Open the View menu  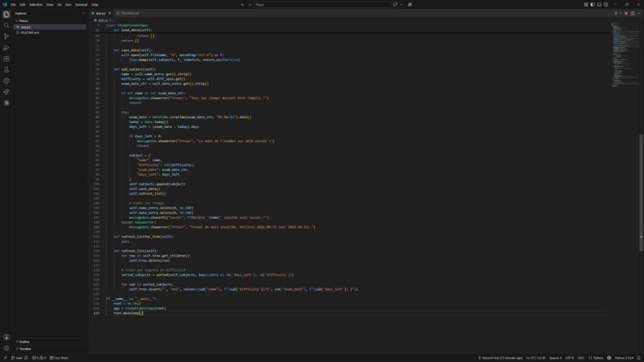(x=50, y=5)
